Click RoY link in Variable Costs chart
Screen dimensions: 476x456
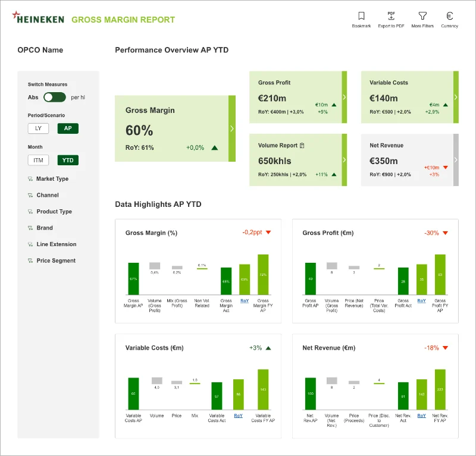[239, 416]
